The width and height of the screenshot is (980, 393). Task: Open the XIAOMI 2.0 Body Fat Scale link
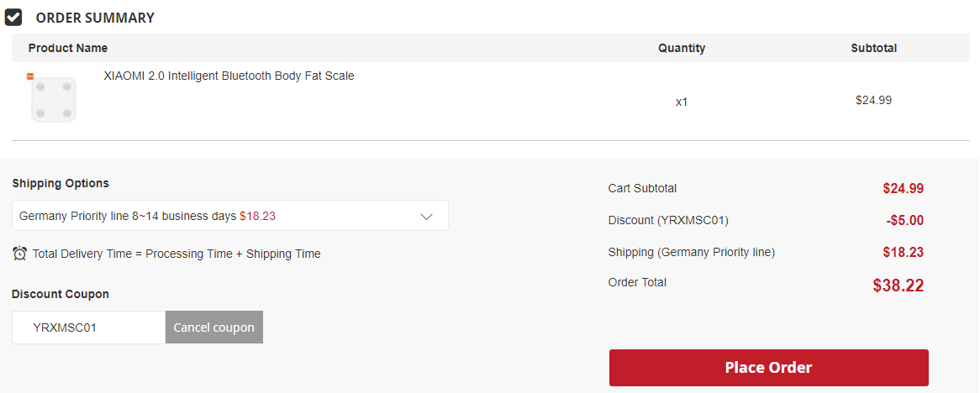(x=229, y=76)
